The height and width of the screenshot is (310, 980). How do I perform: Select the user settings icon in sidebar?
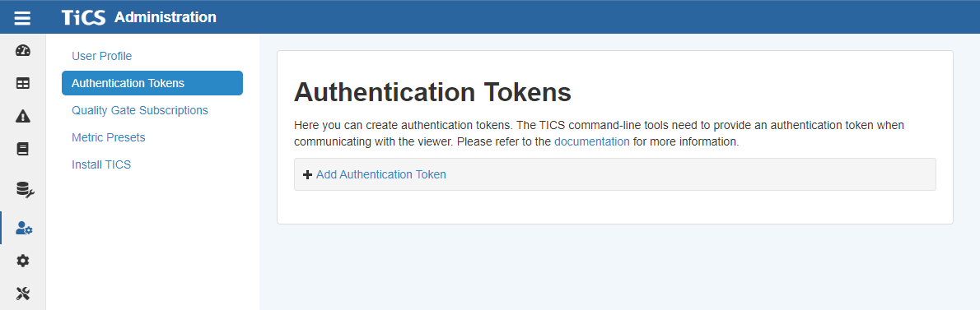point(25,229)
